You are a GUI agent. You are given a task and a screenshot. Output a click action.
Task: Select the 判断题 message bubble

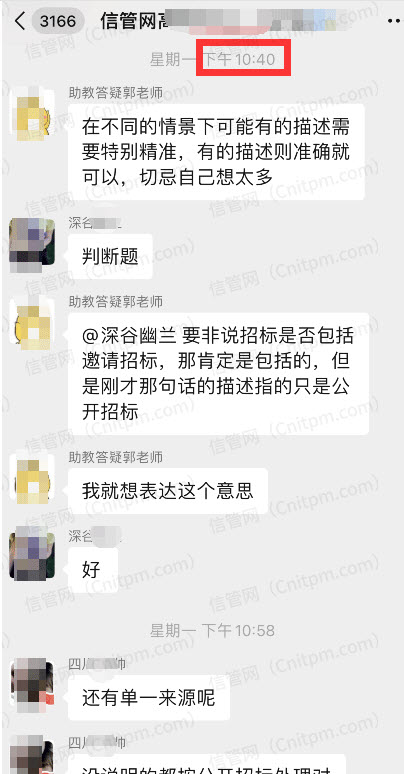click(x=110, y=257)
